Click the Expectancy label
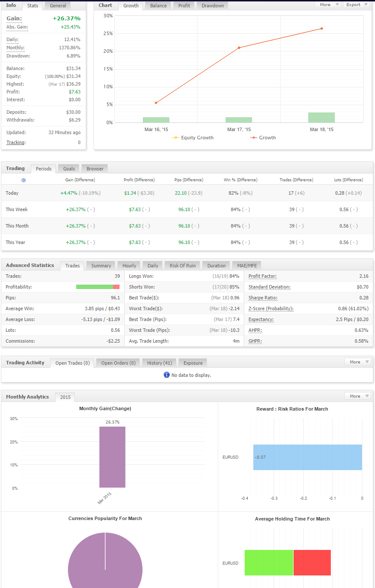 point(261,319)
